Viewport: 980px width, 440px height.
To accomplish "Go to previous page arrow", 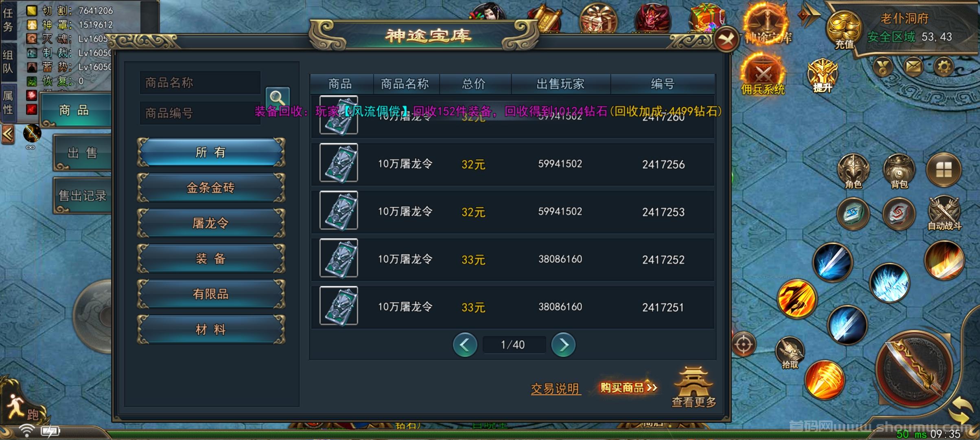I will [x=465, y=345].
